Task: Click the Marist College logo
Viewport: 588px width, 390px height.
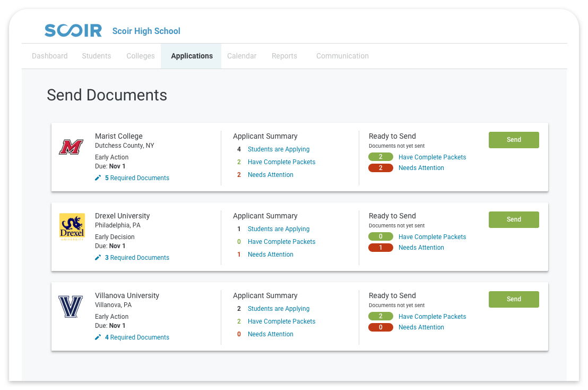Action: tap(71, 147)
